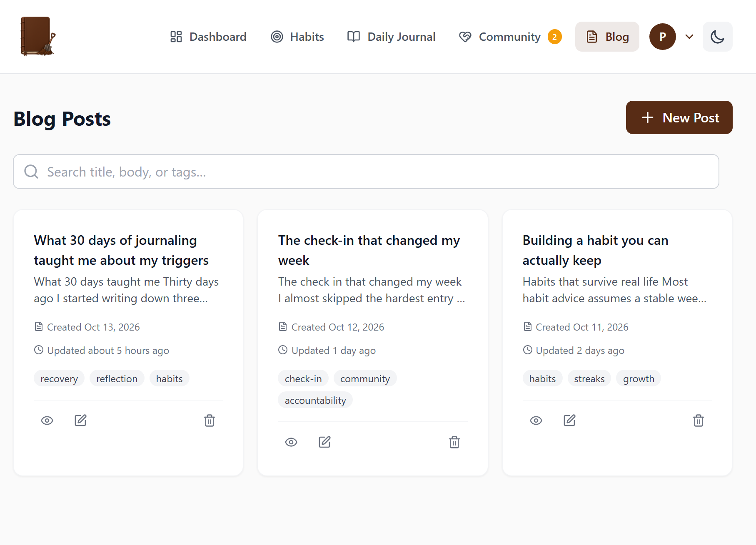Click the recovery tag
The height and width of the screenshot is (545, 756).
point(59,378)
